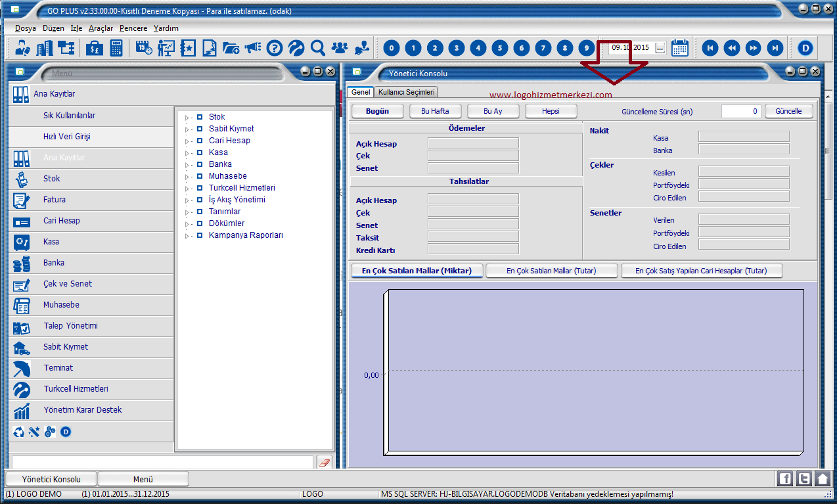837x504 pixels.
Task: Expand the Kampanya Raporları tree node
Action: click(x=187, y=236)
